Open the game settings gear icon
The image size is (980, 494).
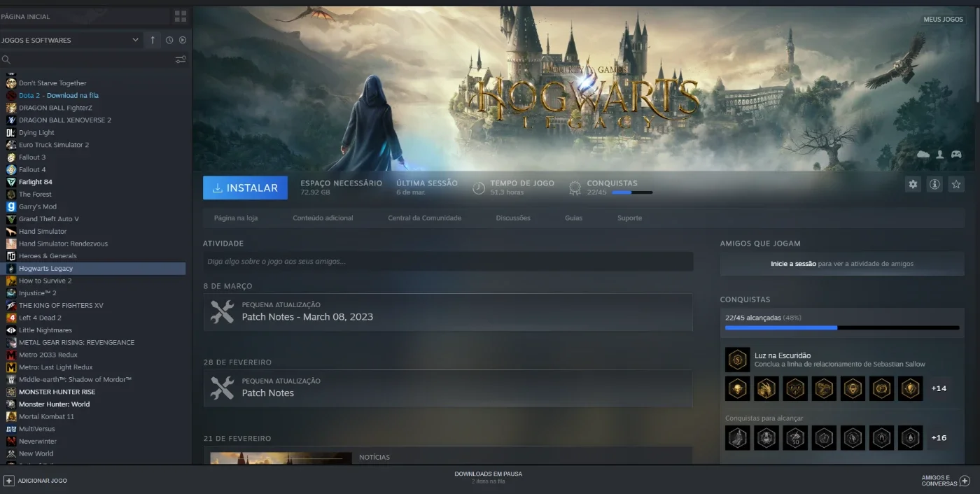pyautogui.click(x=913, y=185)
